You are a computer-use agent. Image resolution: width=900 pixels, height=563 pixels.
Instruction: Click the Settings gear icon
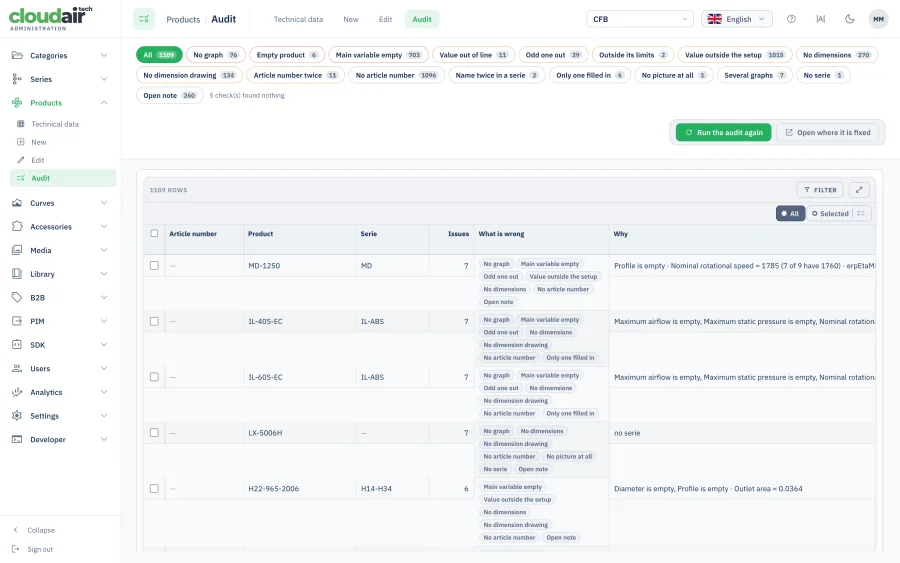[17, 416]
